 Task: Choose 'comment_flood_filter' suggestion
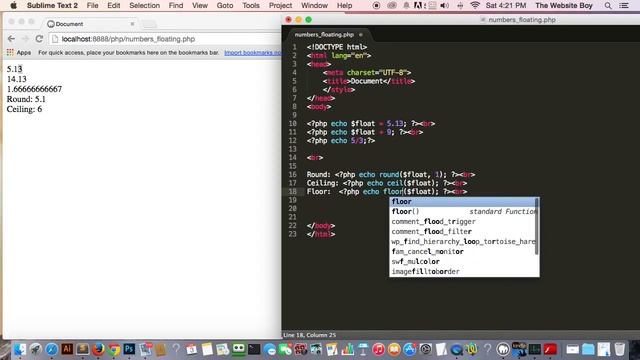coord(463,231)
